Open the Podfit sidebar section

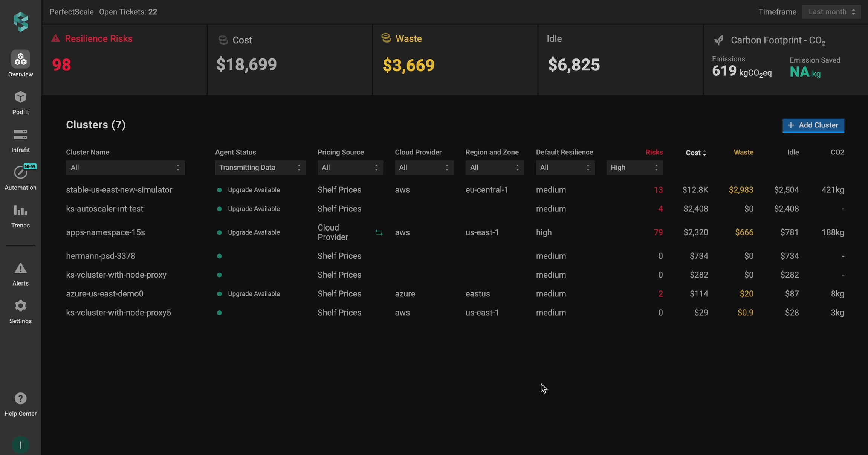click(x=20, y=102)
